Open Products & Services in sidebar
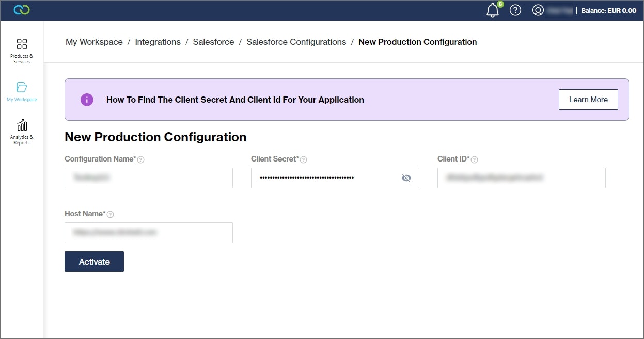Screen dimensions: 644x339 [x=22, y=51]
